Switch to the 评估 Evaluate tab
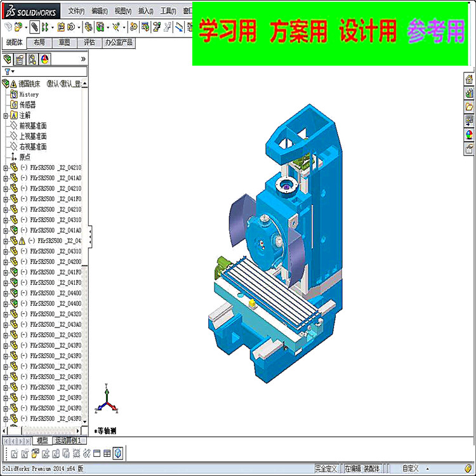476x476 pixels. (x=89, y=43)
